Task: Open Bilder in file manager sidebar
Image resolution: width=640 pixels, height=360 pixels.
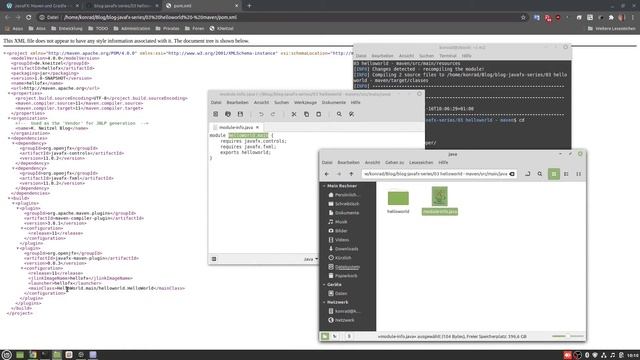Action: [x=341, y=231]
